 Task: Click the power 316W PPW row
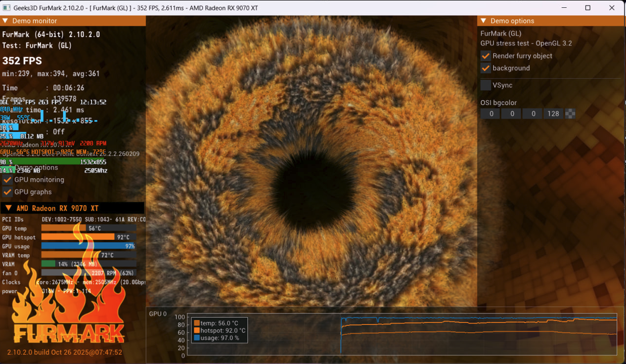47,291
